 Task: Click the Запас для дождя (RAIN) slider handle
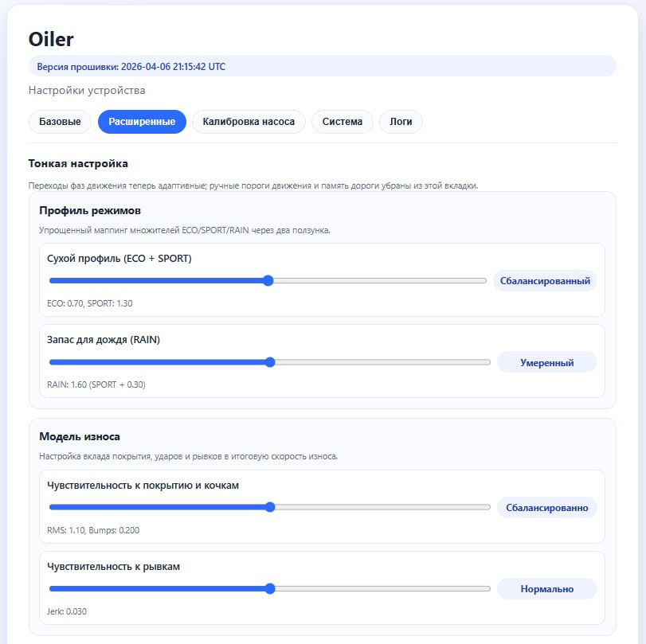click(x=270, y=362)
